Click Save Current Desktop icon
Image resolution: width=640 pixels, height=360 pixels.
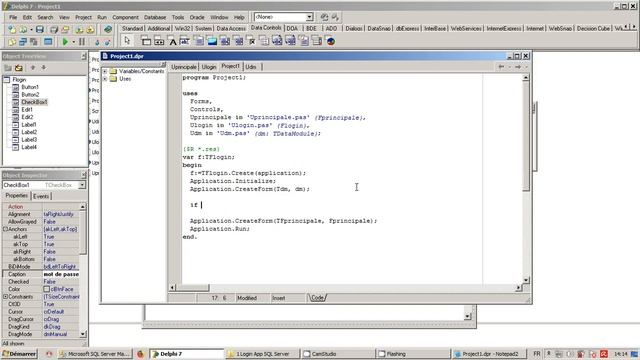click(324, 17)
